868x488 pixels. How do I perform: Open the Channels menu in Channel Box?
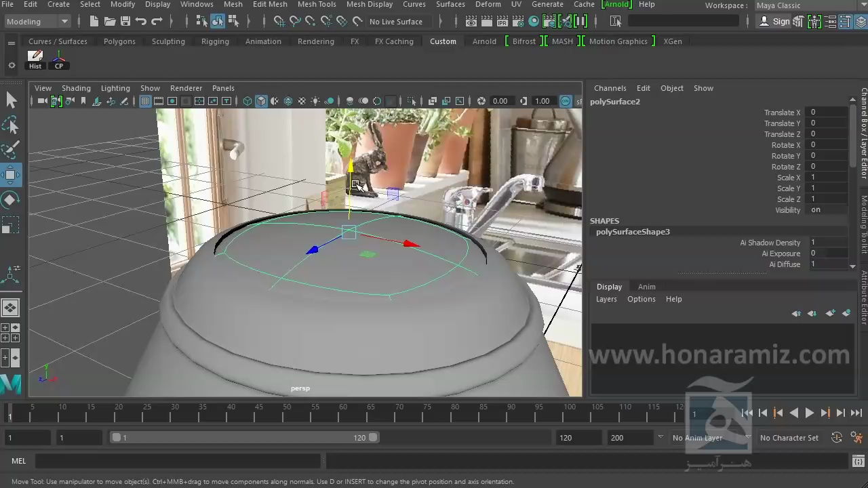[x=610, y=88]
